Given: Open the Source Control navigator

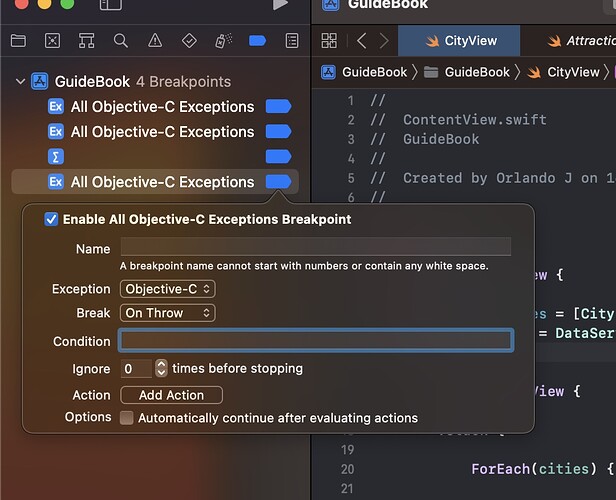Looking at the screenshot, I should 53,40.
